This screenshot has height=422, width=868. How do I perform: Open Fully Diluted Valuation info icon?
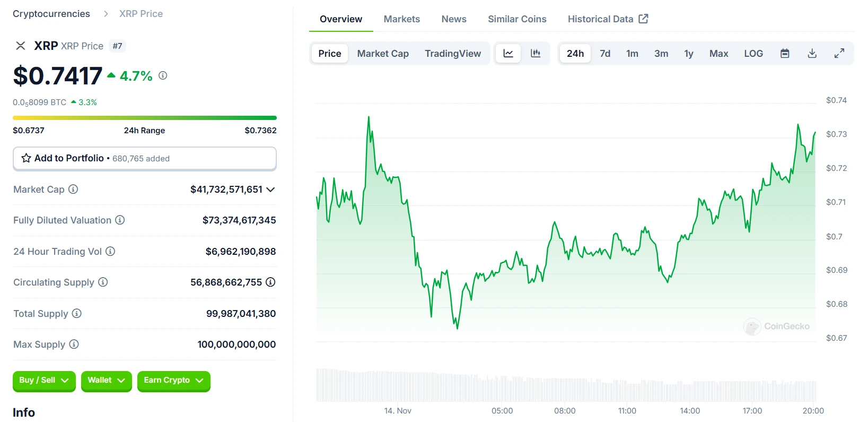[120, 220]
